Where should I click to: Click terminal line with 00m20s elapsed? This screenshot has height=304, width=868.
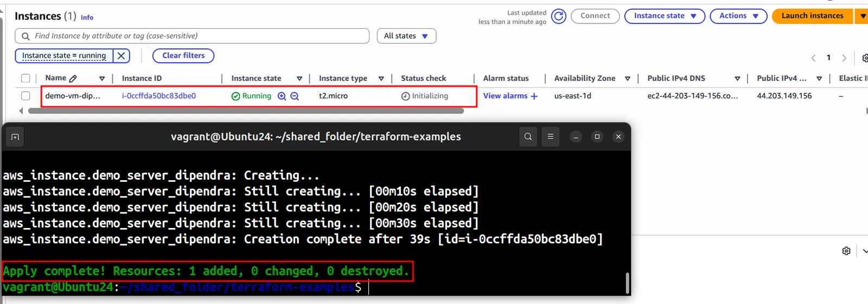(x=241, y=207)
